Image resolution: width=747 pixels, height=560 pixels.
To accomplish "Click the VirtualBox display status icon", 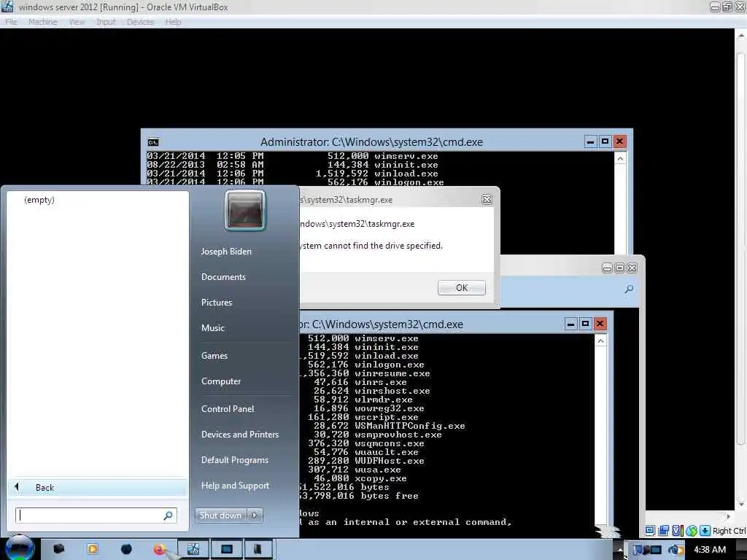I will 650,531.
